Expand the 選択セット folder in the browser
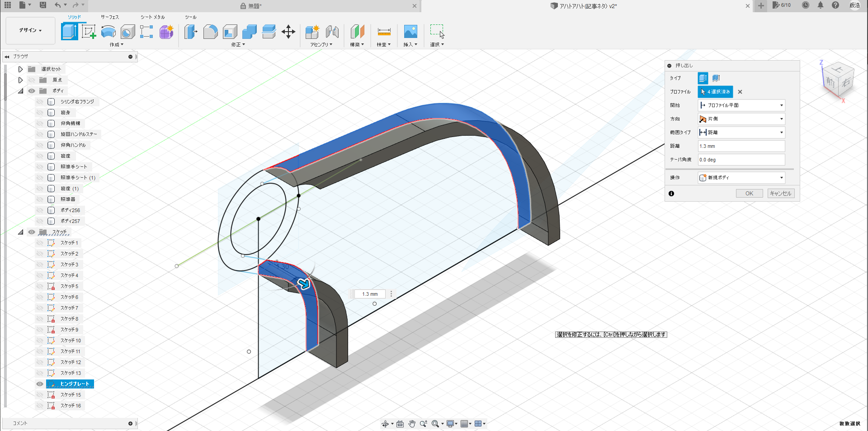The width and height of the screenshot is (868, 431). [20, 69]
